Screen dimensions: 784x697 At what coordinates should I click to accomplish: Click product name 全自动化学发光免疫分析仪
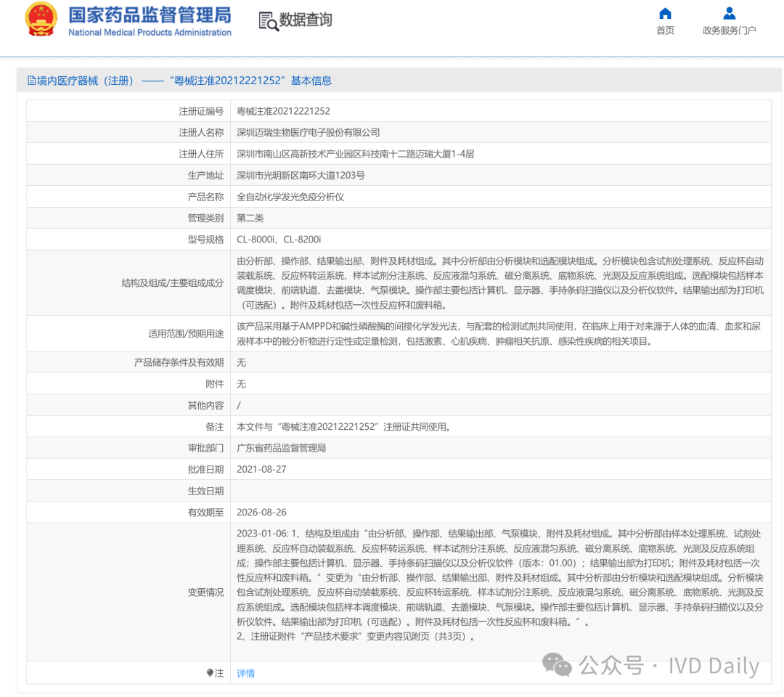point(290,197)
